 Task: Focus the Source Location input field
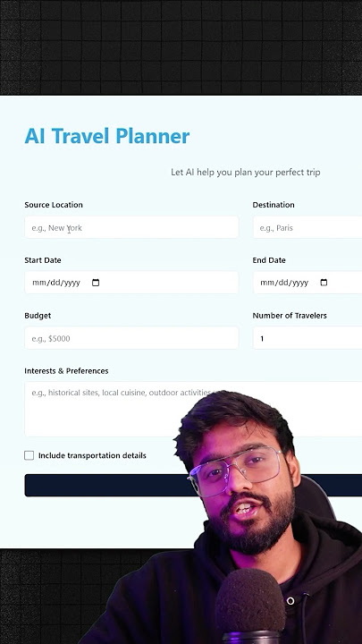pyautogui.click(x=131, y=227)
